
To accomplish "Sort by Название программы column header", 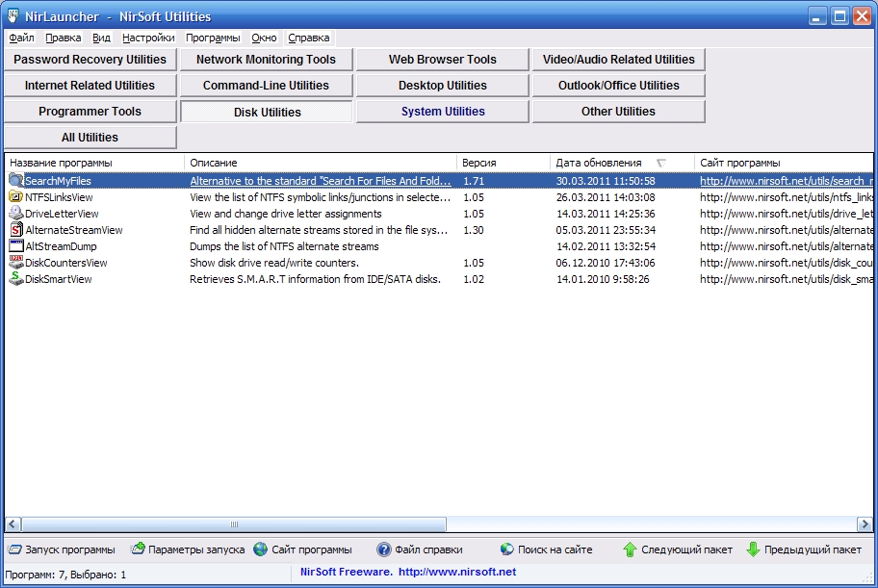I will pos(94,163).
